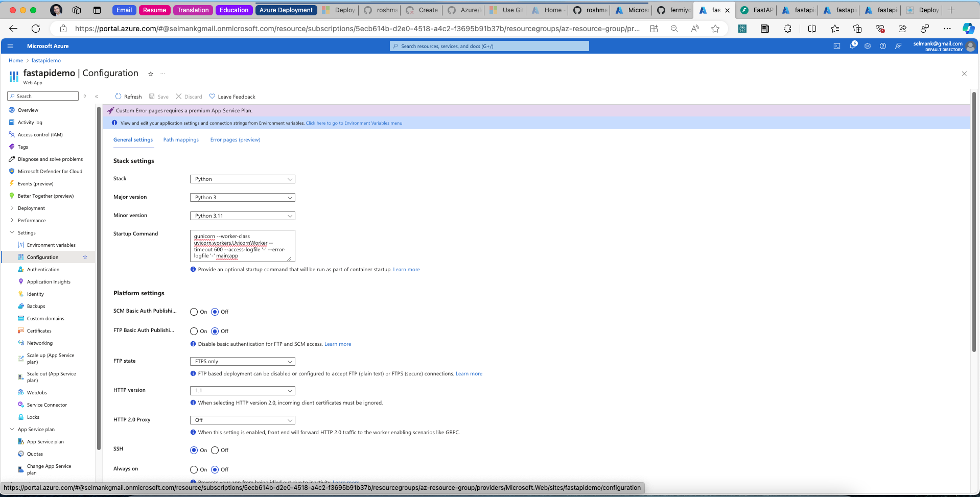Select the FastAPI browser tab
The height and width of the screenshot is (497, 980).
point(757,10)
